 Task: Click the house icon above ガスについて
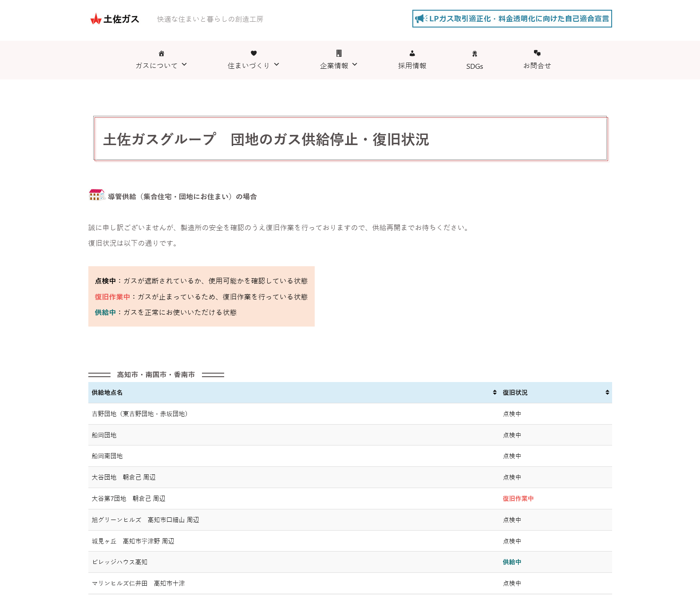(x=162, y=53)
